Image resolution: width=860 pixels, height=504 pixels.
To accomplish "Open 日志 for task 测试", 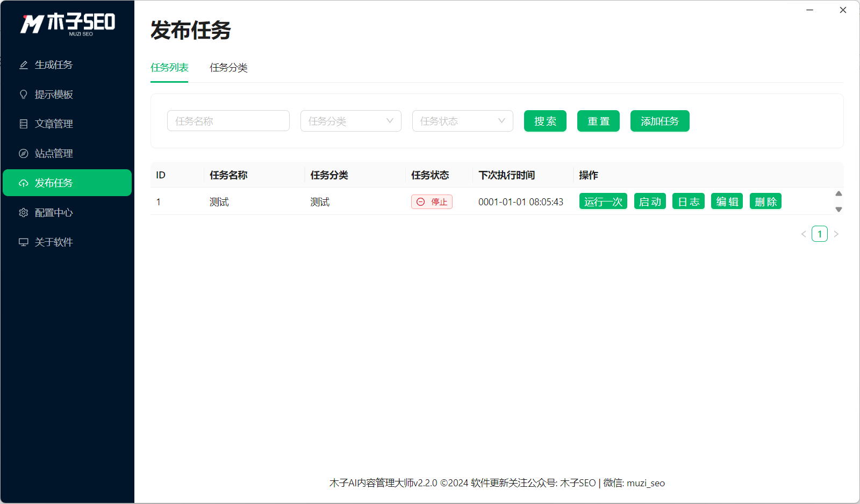I will point(689,201).
